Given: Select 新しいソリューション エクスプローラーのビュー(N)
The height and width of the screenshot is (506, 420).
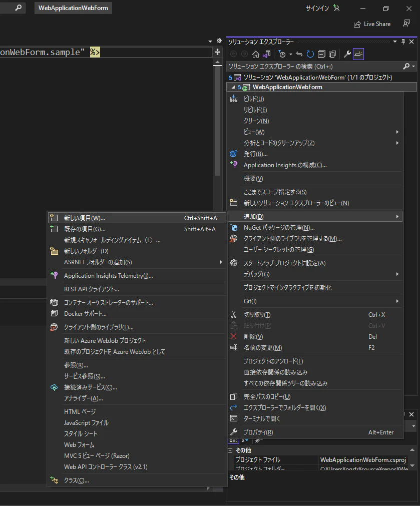Looking at the screenshot, I should pos(315,203).
